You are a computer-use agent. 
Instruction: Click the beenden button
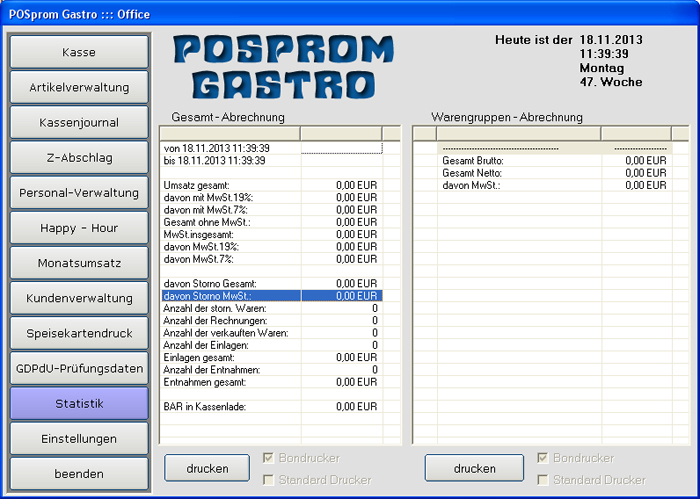tap(79, 474)
